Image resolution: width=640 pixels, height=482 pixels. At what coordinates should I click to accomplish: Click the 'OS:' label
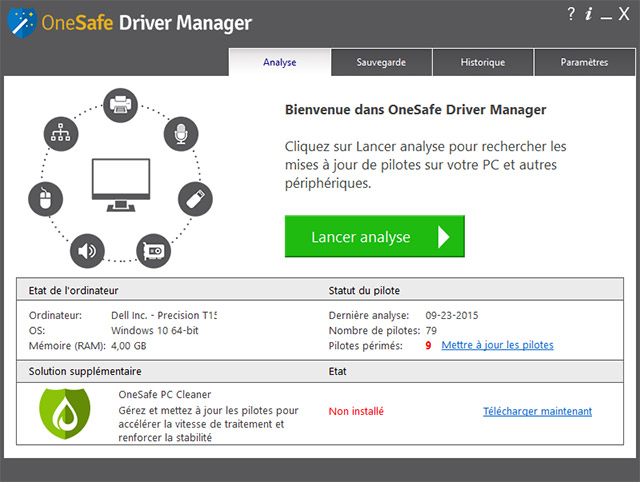coord(37,331)
